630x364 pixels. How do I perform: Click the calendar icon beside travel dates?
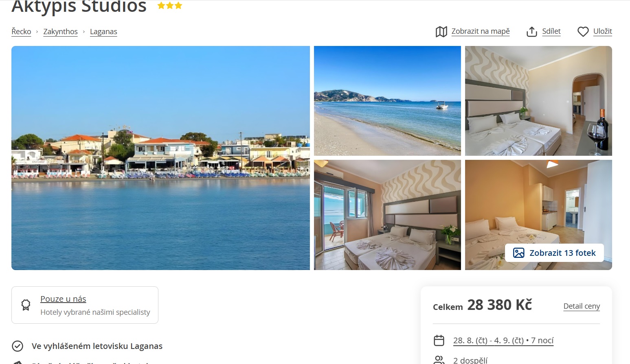click(439, 340)
